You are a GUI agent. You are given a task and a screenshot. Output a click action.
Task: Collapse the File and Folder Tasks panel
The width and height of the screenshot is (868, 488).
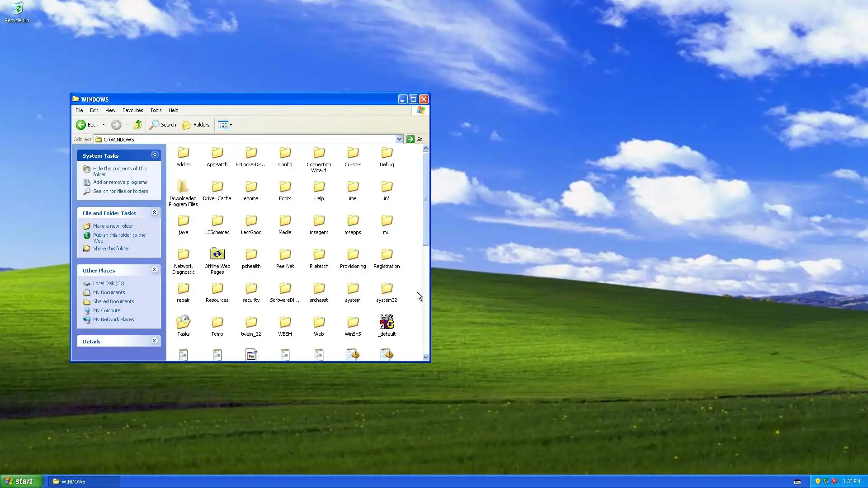(155, 212)
